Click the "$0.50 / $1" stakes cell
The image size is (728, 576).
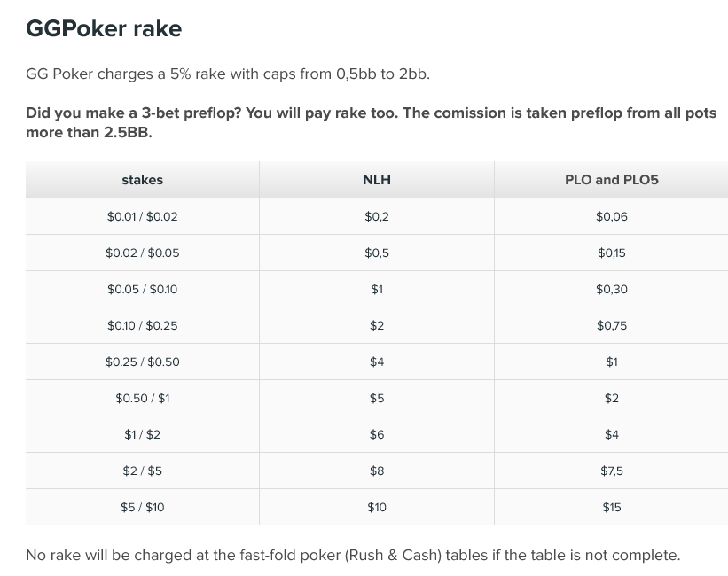142,398
